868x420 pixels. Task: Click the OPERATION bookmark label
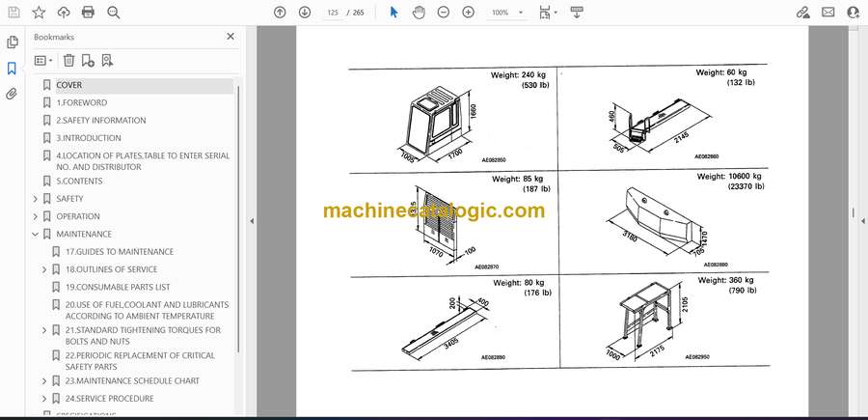pyautogui.click(x=78, y=216)
